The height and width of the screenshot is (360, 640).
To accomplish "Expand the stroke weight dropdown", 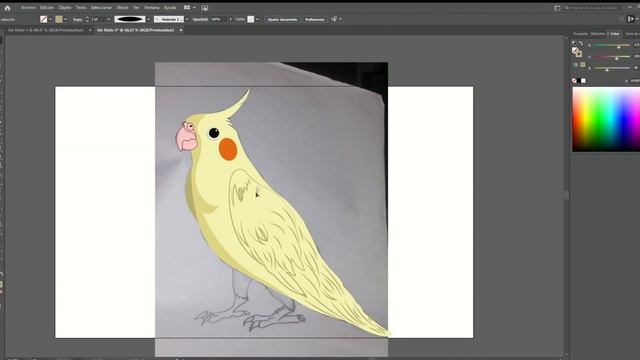I will click(109, 19).
